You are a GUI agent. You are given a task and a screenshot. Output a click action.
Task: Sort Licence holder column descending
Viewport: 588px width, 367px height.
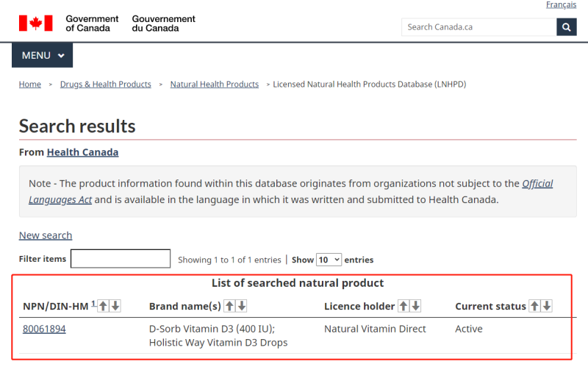[416, 306]
